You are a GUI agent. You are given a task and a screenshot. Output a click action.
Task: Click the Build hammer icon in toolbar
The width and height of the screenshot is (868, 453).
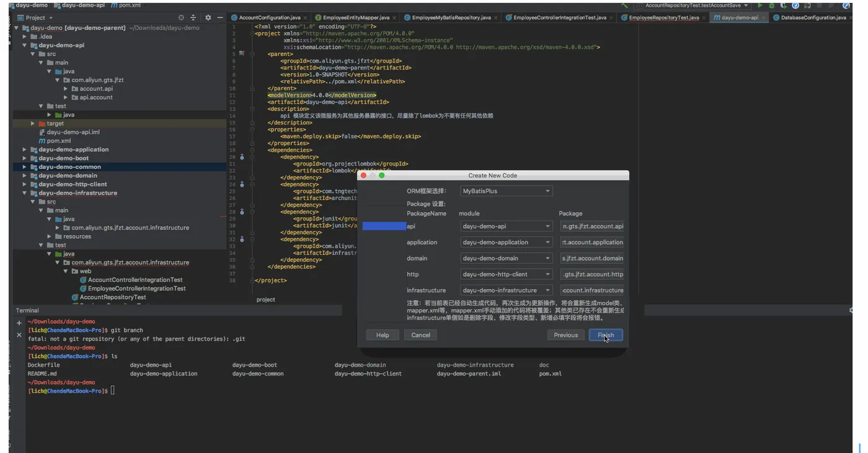(624, 5)
